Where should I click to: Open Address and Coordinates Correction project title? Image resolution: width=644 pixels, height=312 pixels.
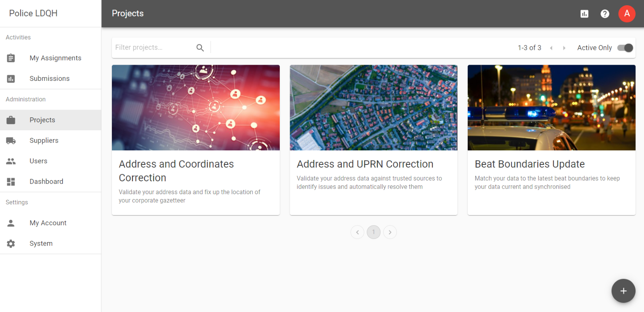[176, 171]
